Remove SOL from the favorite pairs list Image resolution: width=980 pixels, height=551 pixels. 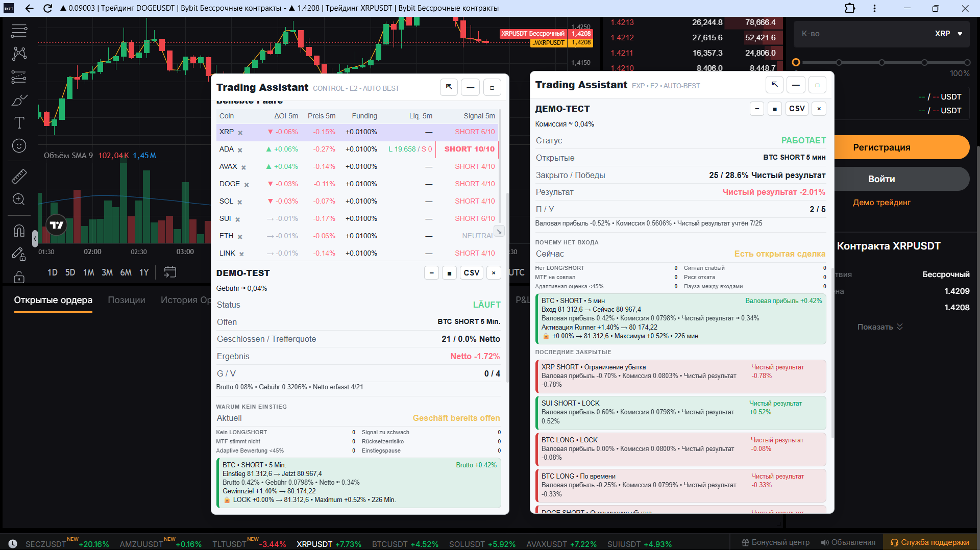click(x=240, y=202)
